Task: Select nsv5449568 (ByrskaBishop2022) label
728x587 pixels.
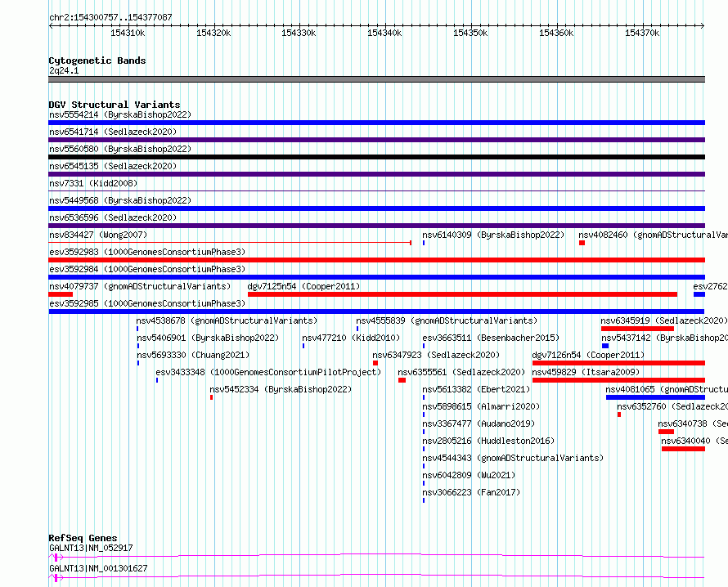Action: click(120, 200)
